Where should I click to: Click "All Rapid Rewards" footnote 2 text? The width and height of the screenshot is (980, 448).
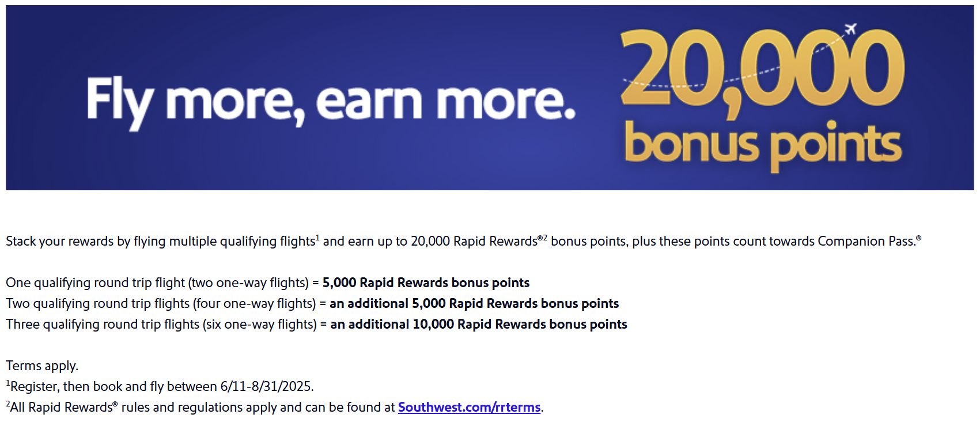pyautogui.click(x=275, y=407)
